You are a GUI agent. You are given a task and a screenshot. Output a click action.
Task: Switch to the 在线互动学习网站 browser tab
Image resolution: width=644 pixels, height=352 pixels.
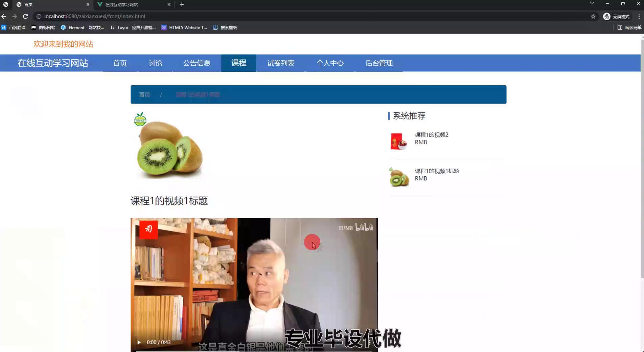coord(132,4)
